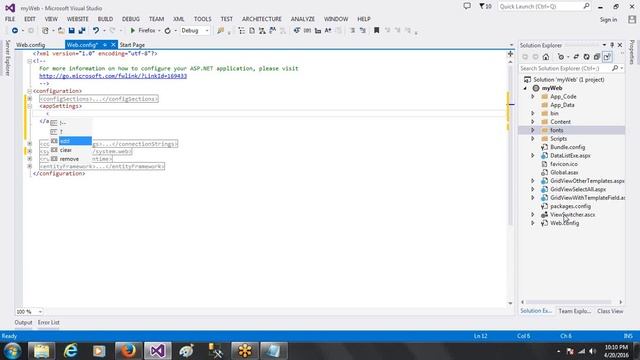This screenshot has height=360, width=640.
Task: Click the Windows Start orb
Action: [x=12, y=351]
